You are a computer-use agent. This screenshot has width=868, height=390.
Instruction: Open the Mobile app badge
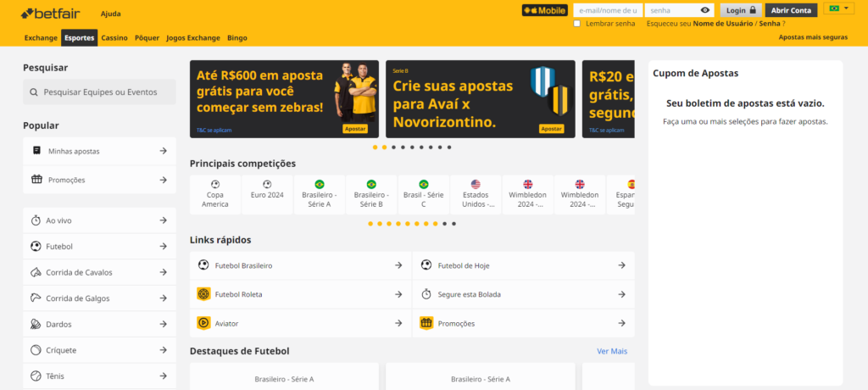click(545, 10)
